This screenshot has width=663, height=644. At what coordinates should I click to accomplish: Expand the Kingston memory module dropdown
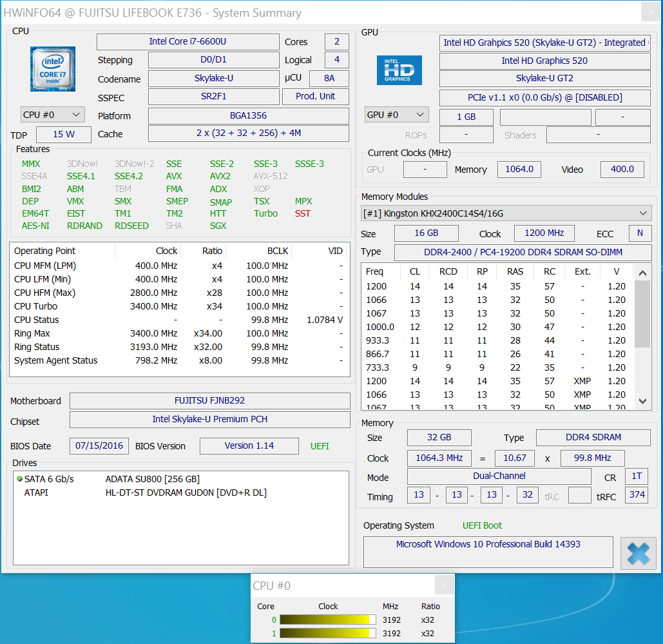[506, 213]
